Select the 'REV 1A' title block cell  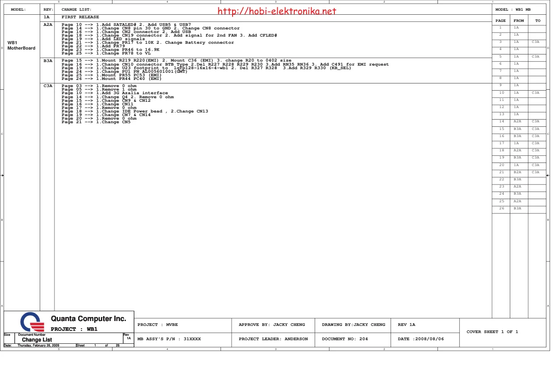(406, 325)
